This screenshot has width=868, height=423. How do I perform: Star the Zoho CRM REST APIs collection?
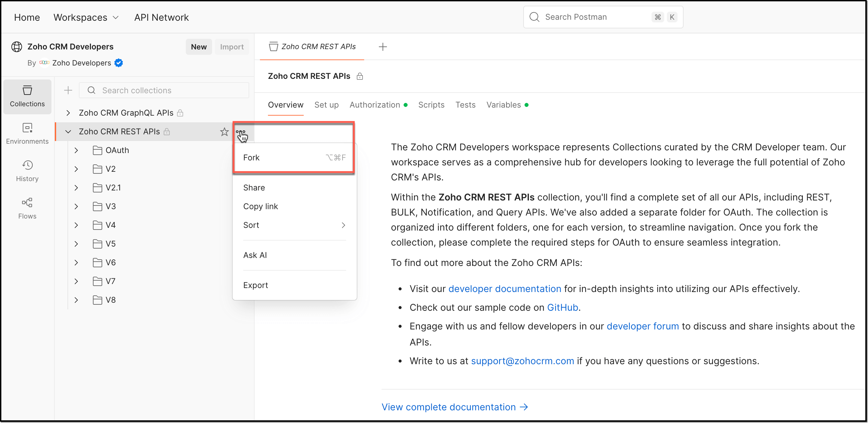pos(224,132)
